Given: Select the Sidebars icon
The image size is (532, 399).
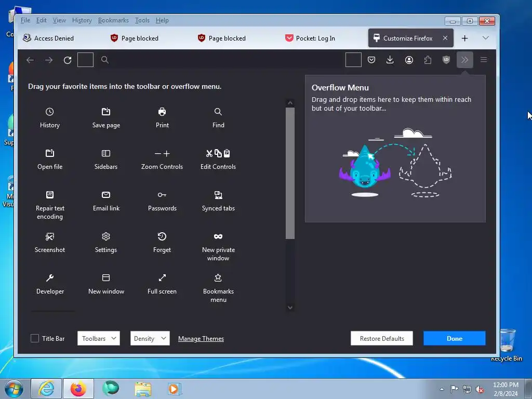Looking at the screenshot, I should click(106, 153).
